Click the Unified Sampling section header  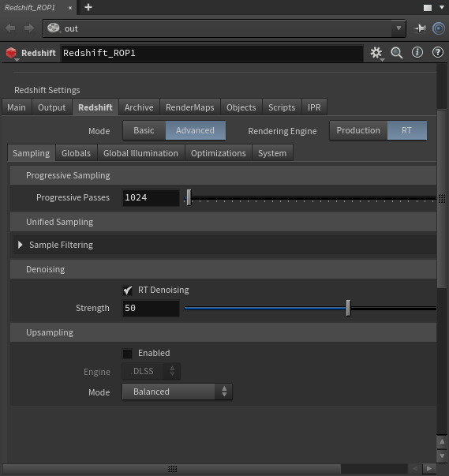[x=223, y=222]
